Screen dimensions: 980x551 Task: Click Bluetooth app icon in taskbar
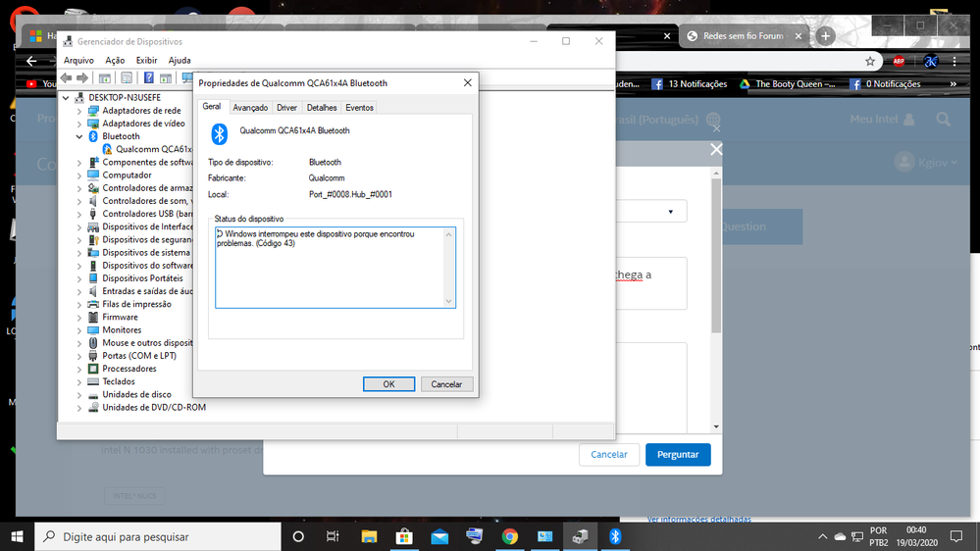[615, 536]
